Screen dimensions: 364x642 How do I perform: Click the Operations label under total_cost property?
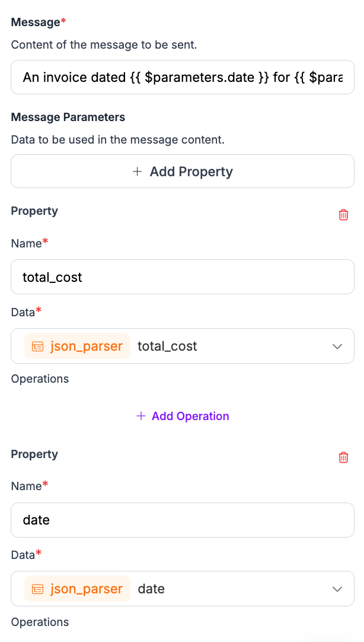pyautogui.click(x=40, y=379)
